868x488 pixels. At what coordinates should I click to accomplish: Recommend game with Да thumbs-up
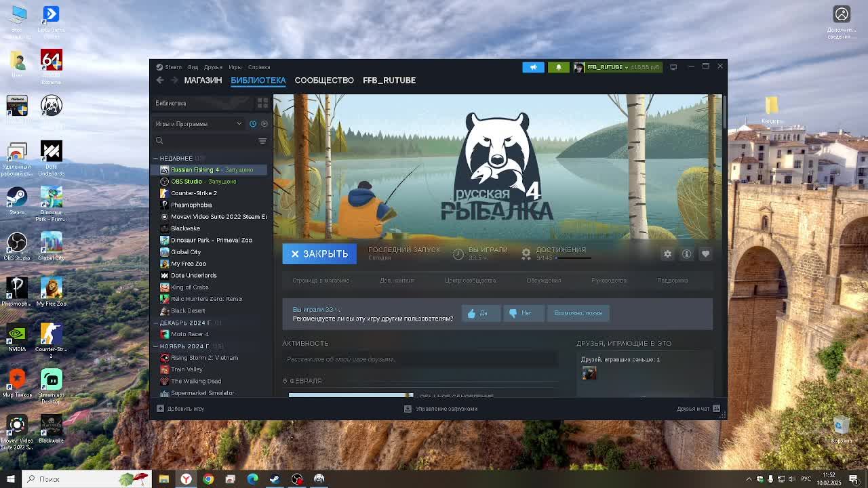click(481, 313)
